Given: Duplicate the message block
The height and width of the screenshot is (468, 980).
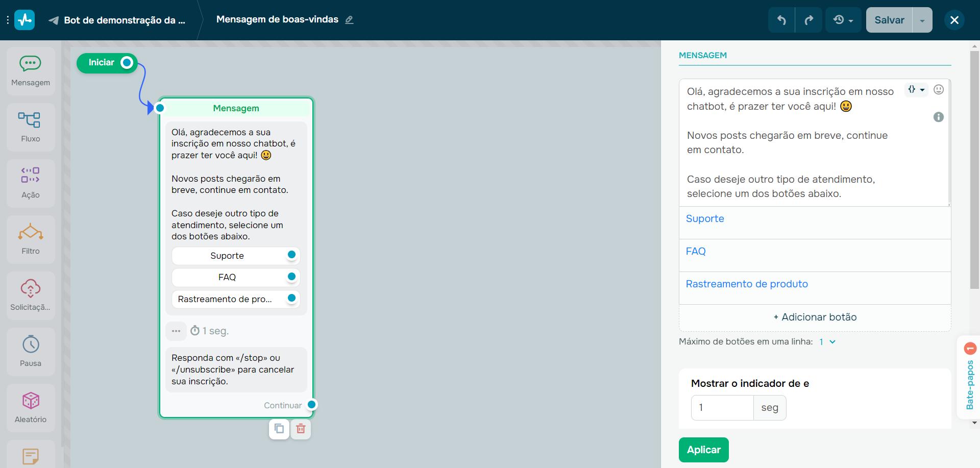Looking at the screenshot, I should (279, 429).
